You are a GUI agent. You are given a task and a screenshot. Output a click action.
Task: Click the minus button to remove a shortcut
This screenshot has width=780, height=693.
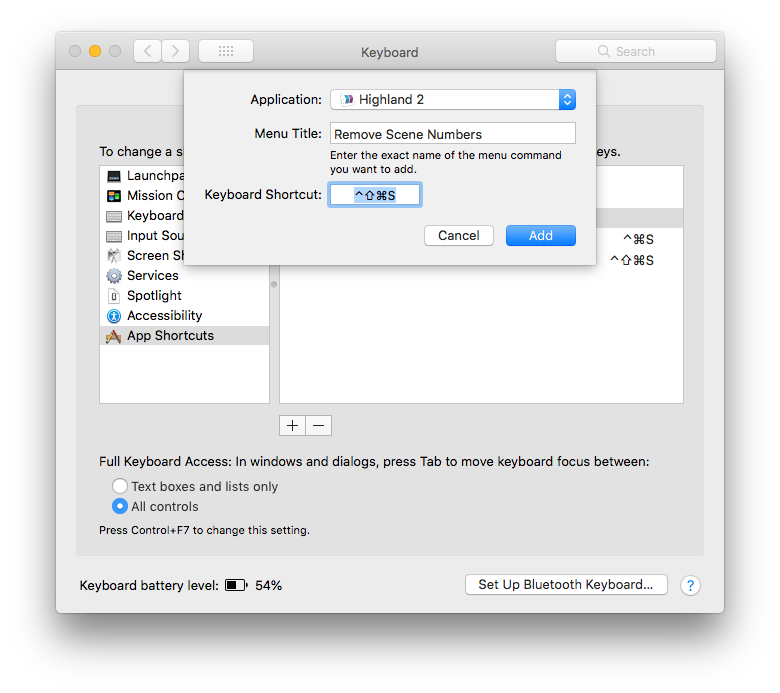318,425
